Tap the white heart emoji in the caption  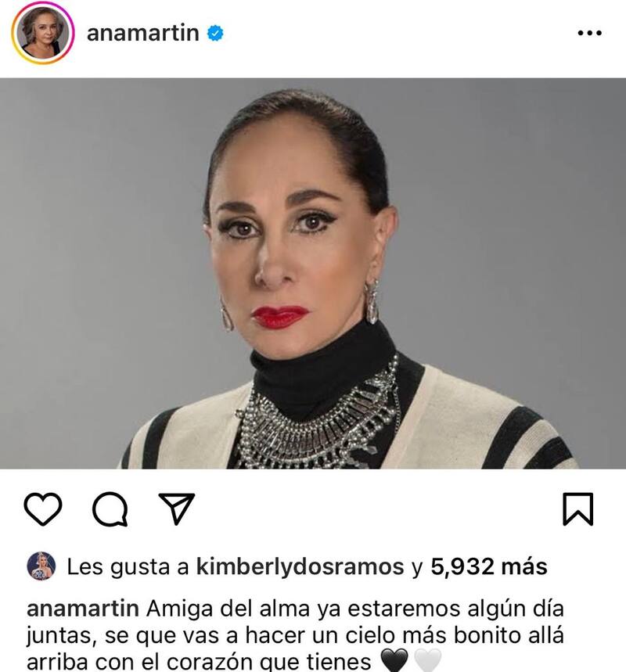coord(427,661)
